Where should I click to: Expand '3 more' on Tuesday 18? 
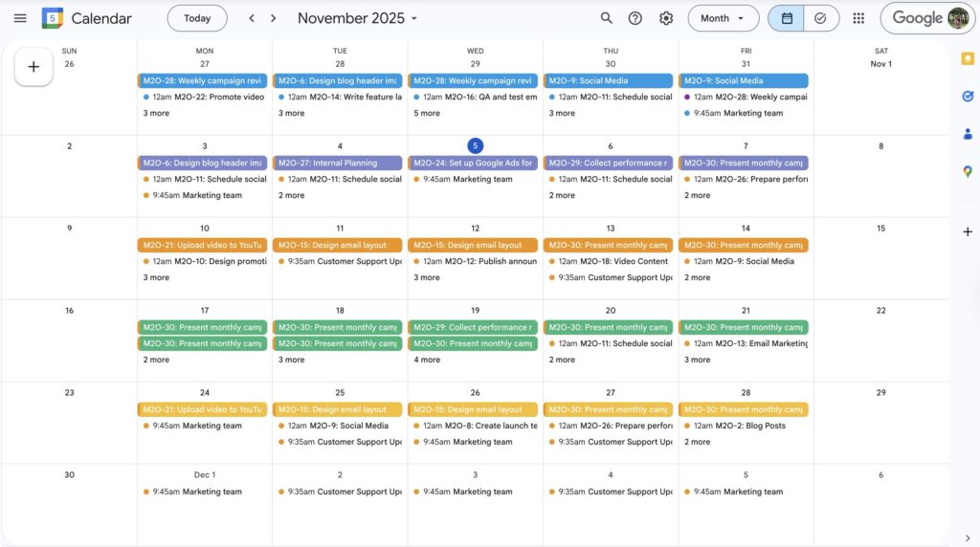click(x=291, y=360)
